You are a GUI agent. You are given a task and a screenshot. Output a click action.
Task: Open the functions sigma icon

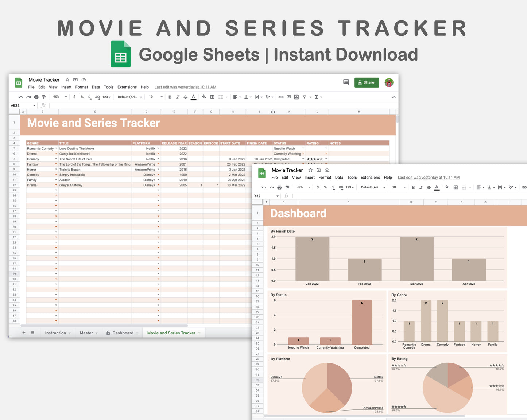[317, 97]
